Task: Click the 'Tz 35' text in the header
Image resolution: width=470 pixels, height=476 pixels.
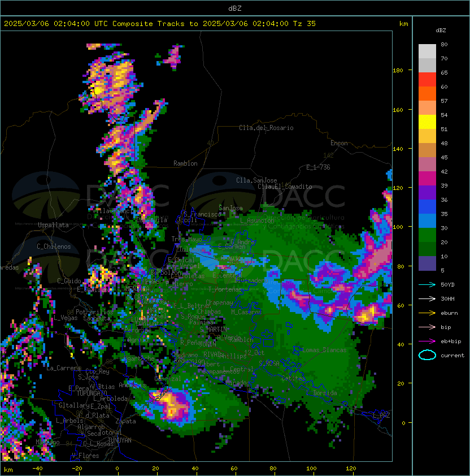Action: 304,24
